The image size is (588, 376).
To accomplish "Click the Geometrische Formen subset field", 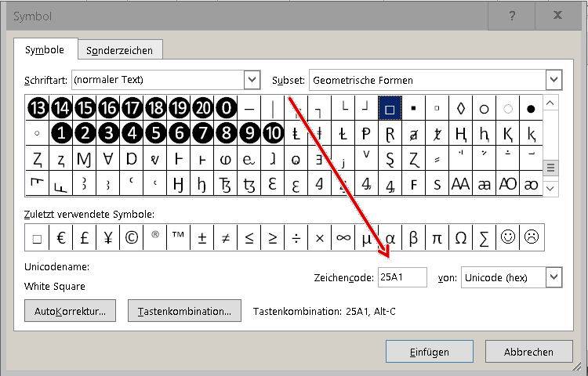I will [x=427, y=80].
